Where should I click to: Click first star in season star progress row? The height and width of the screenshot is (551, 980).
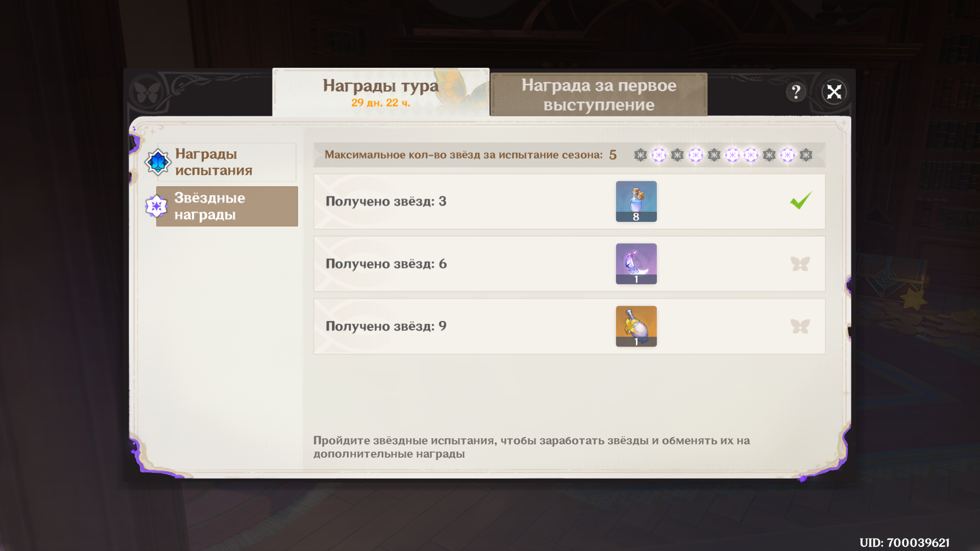point(641,155)
